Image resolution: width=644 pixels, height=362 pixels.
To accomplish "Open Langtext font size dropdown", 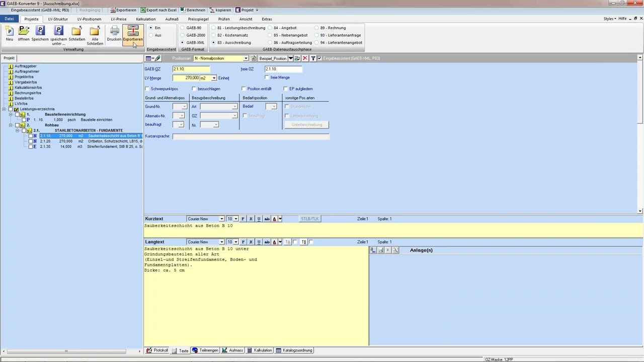I will click(236, 242).
